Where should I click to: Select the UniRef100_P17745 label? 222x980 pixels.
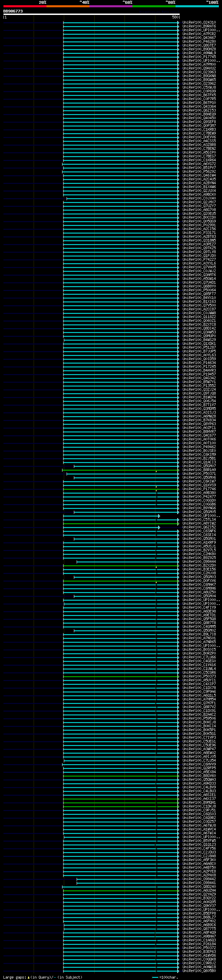199,57
